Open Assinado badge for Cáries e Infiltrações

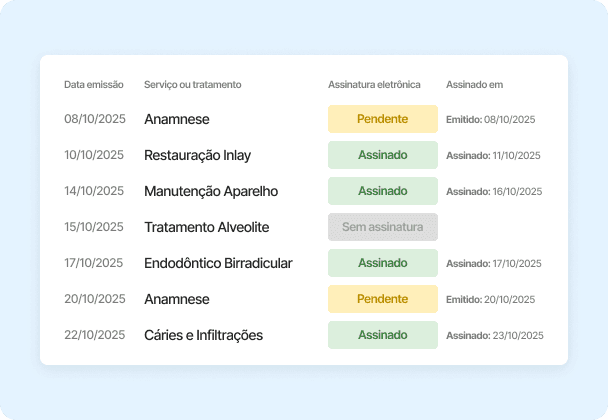(x=383, y=335)
